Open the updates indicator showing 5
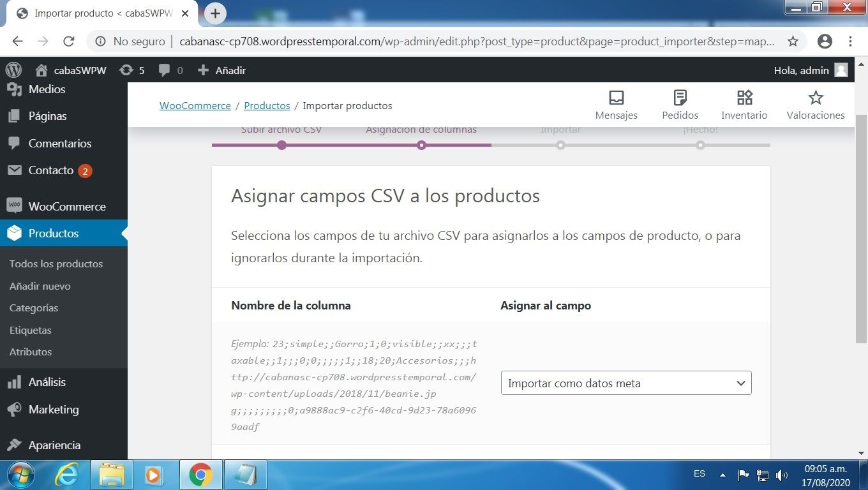Screen dimensions: 868x490 132,70
